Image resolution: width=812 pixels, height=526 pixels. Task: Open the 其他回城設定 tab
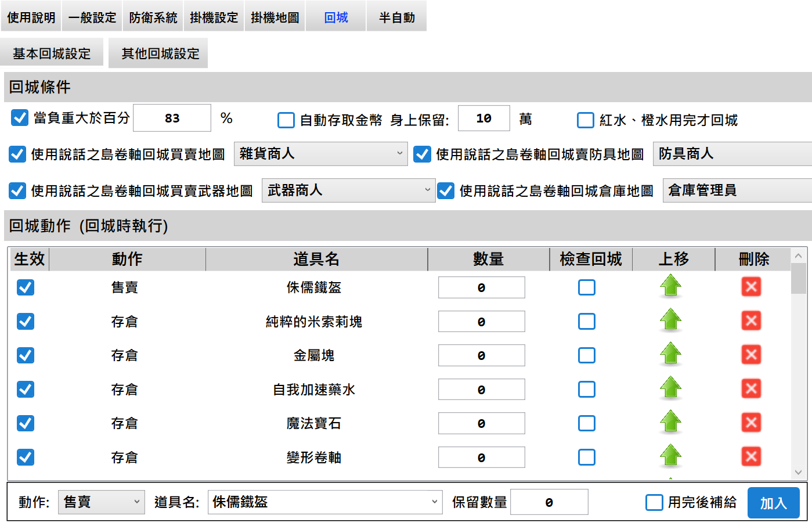[x=158, y=52]
